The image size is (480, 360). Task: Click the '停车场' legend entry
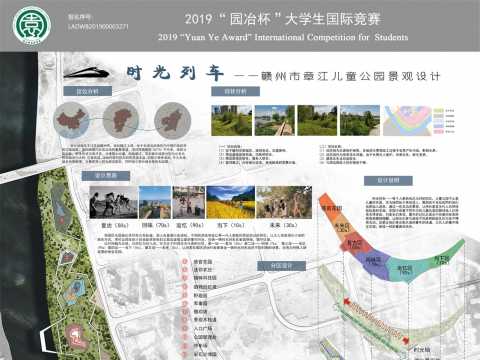point(201,346)
